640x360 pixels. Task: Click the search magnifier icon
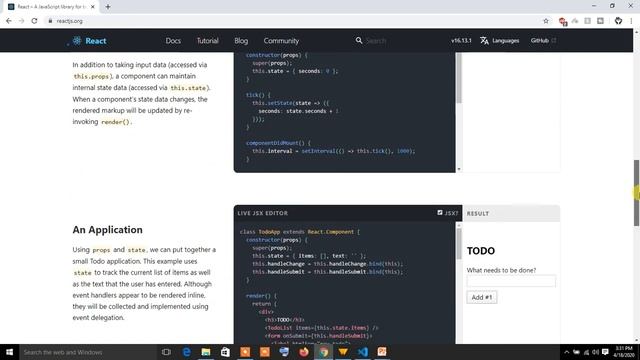click(359, 40)
